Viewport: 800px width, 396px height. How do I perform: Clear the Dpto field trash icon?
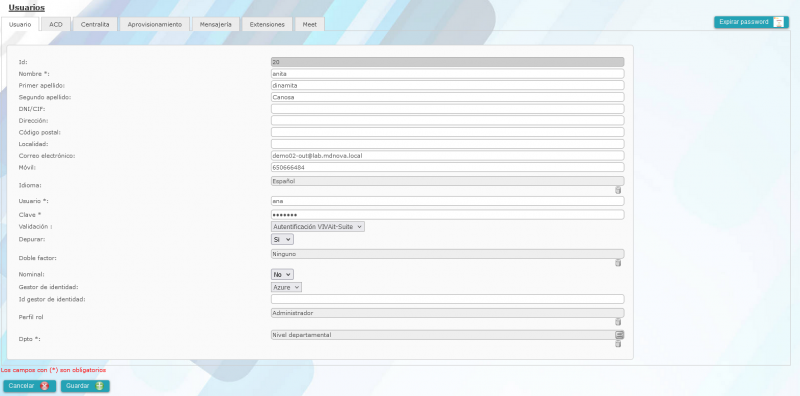click(x=618, y=344)
